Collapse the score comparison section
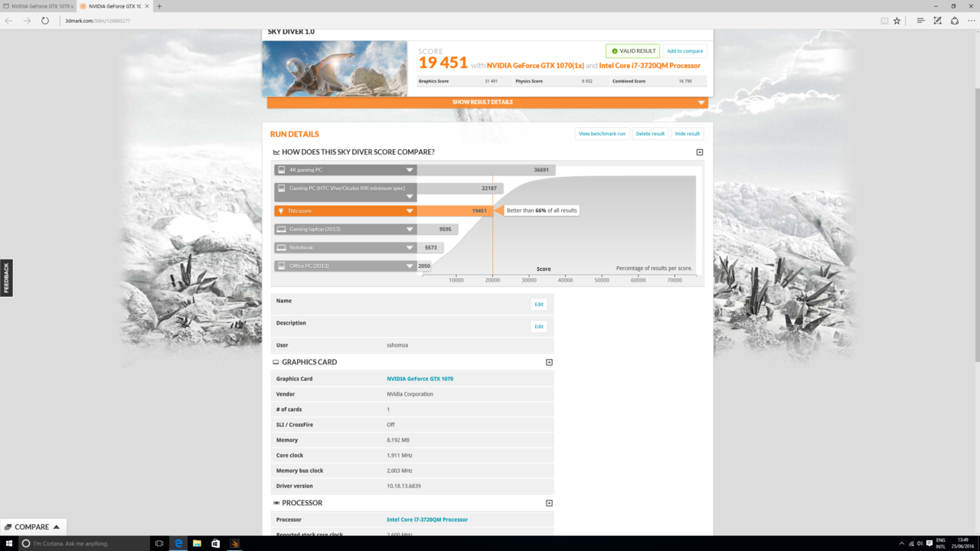Screen dimensions: 980x551 pyautogui.click(x=700, y=152)
